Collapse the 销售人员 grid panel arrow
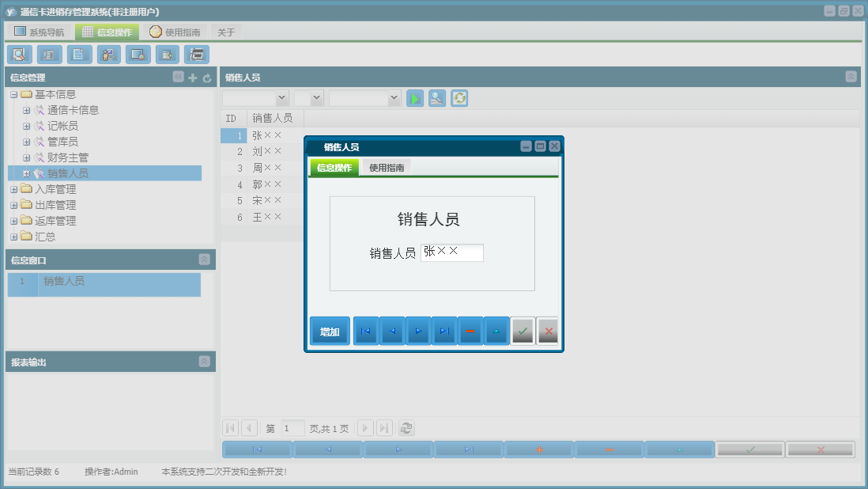Screen dimensions: 868x489 (850, 76)
